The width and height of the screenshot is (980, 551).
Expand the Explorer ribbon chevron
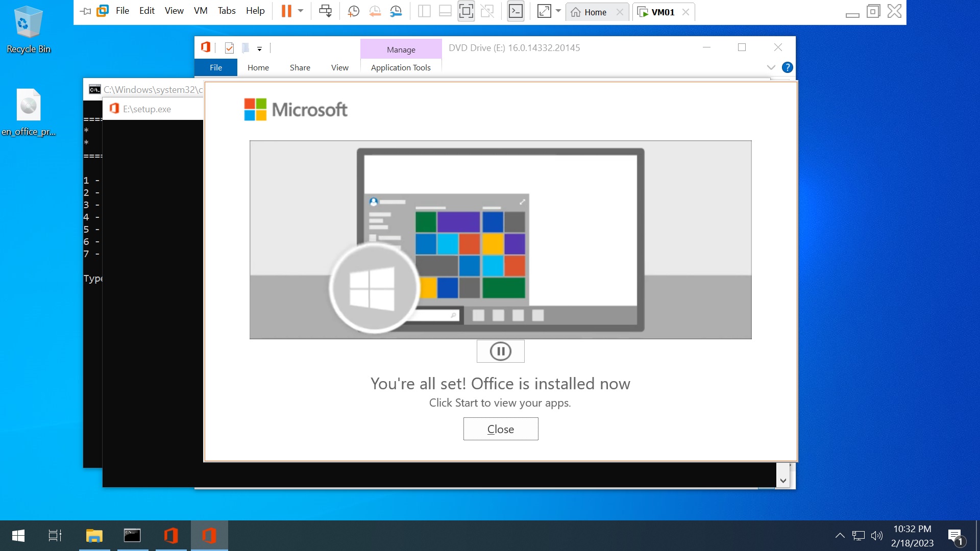771,67
